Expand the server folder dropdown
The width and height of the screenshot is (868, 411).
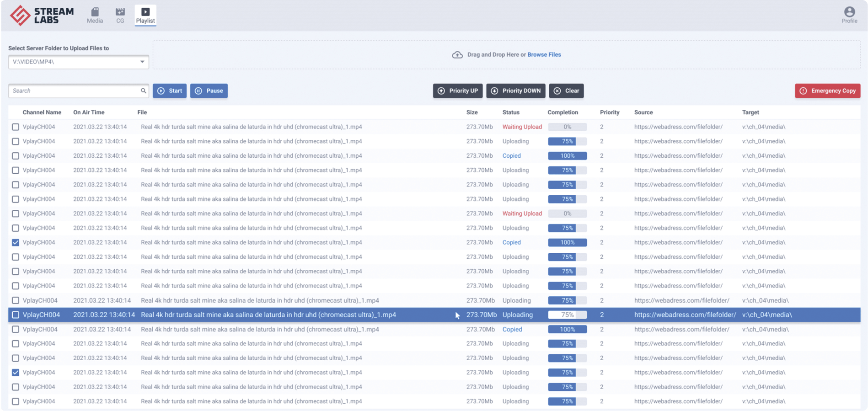142,62
